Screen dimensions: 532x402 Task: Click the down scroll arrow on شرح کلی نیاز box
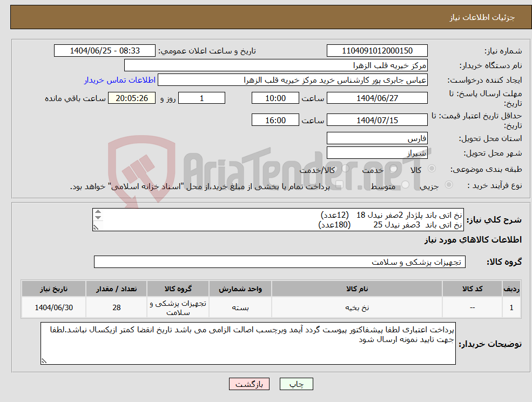click(x=98, y=218)
